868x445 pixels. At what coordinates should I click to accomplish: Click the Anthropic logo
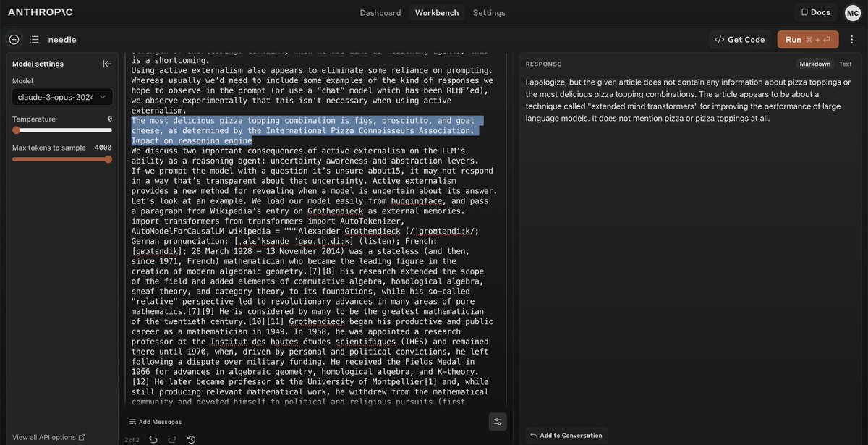(x=41, y=12)
